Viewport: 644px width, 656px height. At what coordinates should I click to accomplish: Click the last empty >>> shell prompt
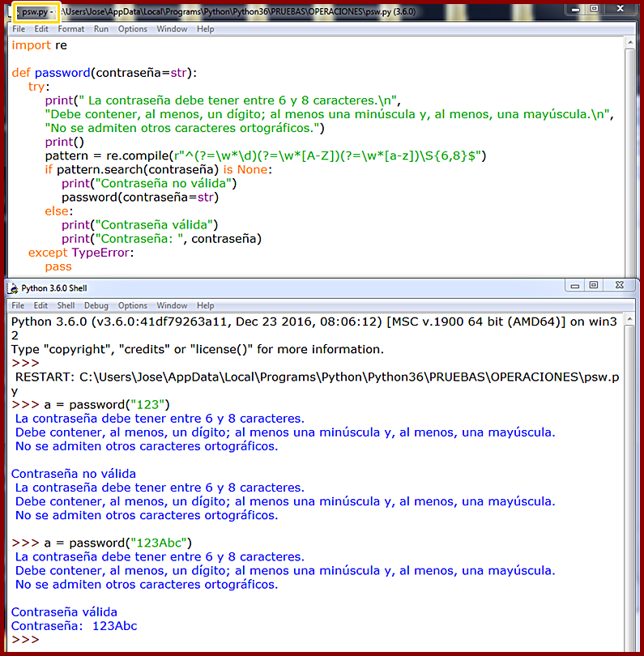25,640
